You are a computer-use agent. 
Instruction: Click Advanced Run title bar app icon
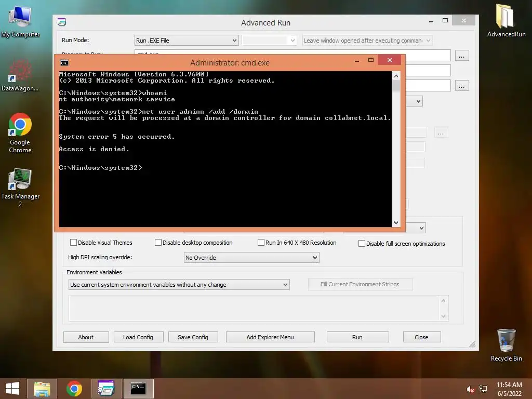click(62, 22)
